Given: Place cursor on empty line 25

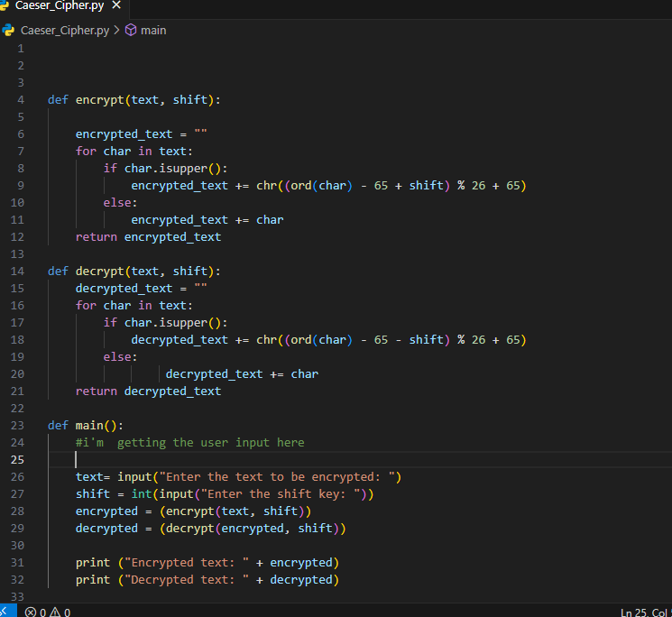Looking at the screenshot, I should coord(360,460).
